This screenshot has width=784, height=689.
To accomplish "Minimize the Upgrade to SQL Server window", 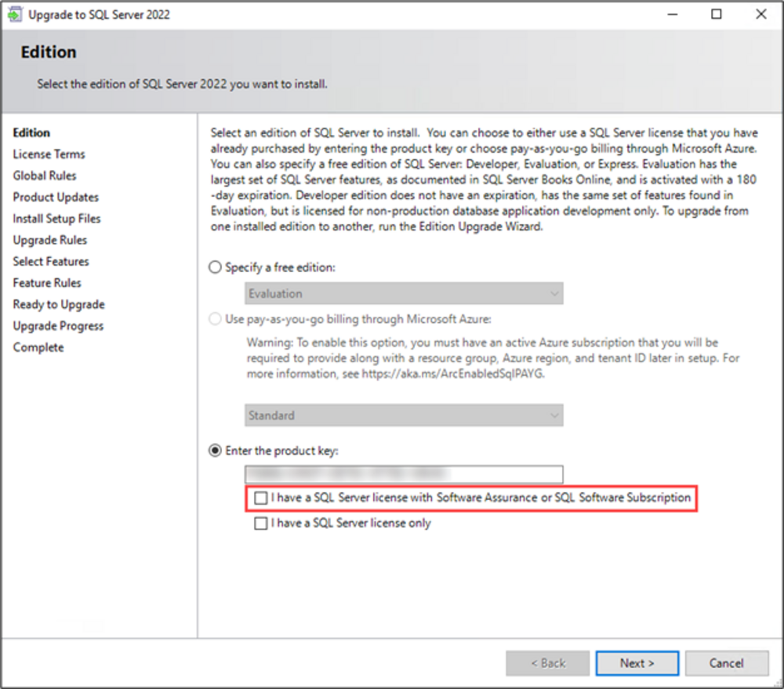I will [x=673, y=15].
